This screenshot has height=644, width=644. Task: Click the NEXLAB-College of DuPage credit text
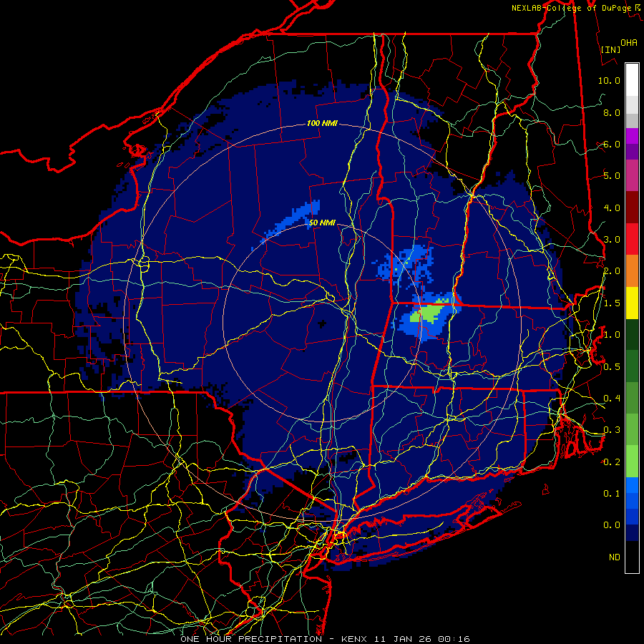coord(571,8)
